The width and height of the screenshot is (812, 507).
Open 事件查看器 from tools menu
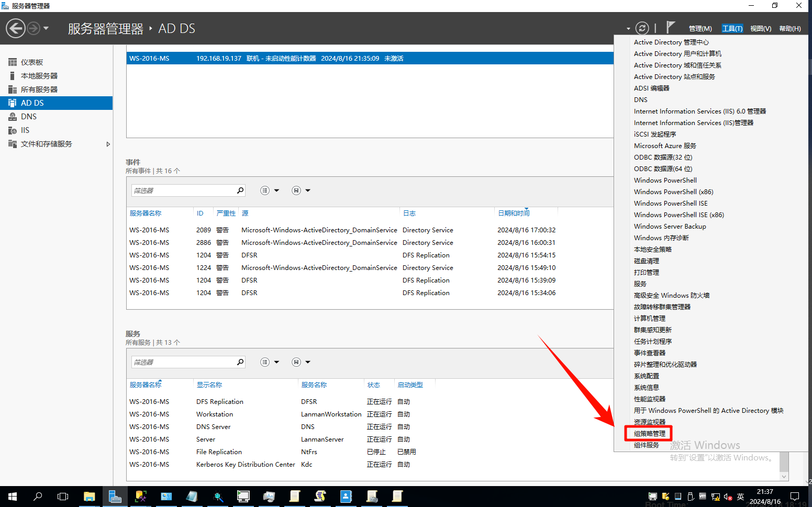(649, 353)
